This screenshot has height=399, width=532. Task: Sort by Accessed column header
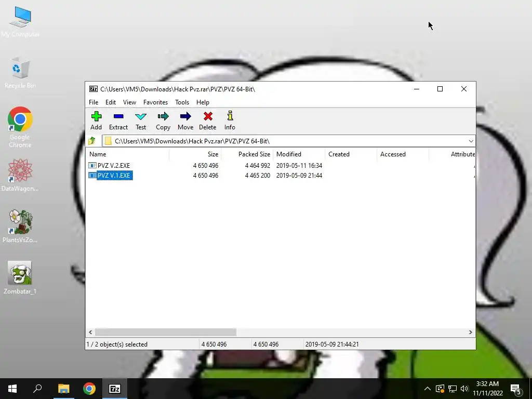(x=403, y=154)
